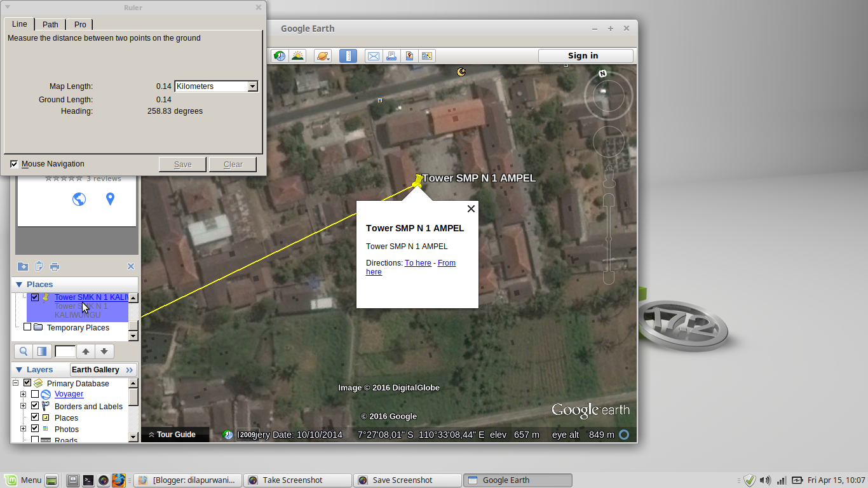Click the 'From here' directions link

(x=410, y=268)
